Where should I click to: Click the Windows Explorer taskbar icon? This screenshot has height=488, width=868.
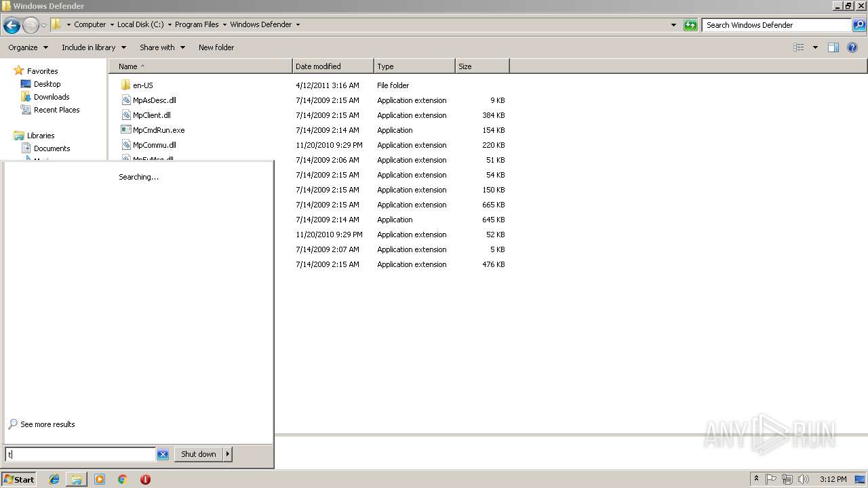(x=77, y=479)
